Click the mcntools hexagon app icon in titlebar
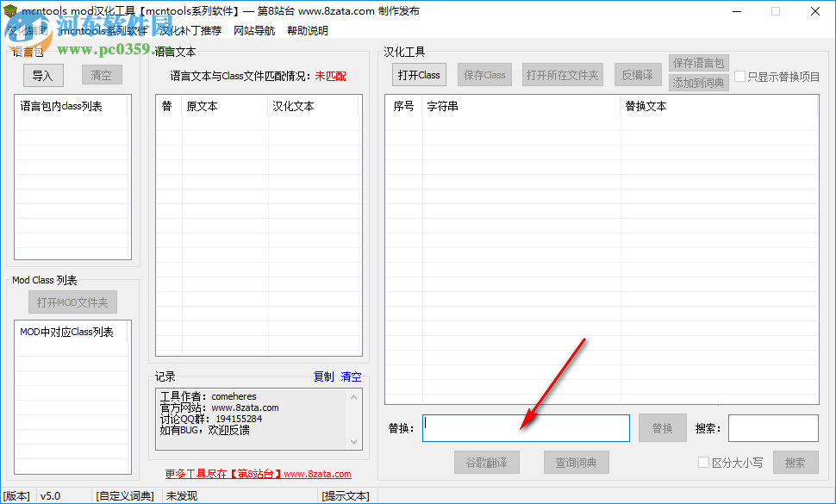Viewport: 836px width, 504px height. click(9, 11)
